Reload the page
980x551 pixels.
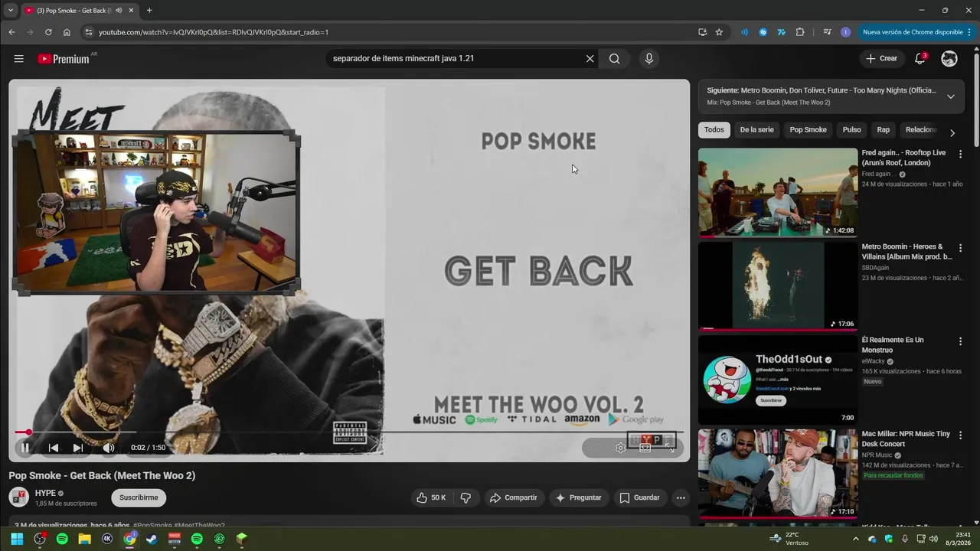(x=48, y=32)
